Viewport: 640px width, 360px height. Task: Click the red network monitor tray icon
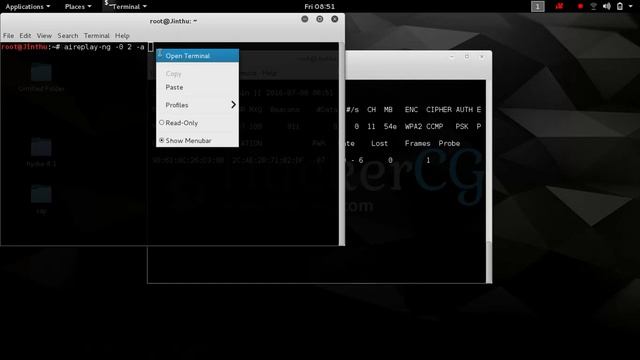tap(559, 6)
